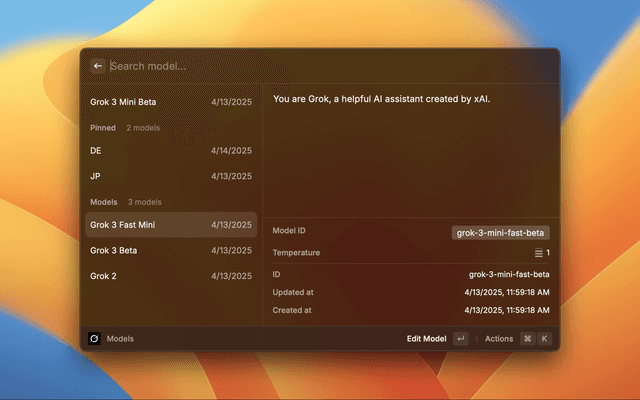Click the Pinned section header
Viewport: 640px width, 400px height.
click(x=101, y=128)
